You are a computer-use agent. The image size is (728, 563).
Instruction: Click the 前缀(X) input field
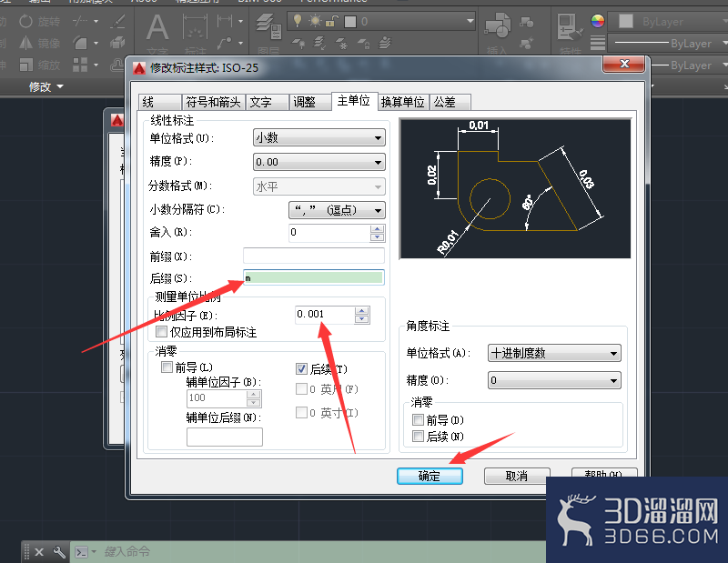313,256
